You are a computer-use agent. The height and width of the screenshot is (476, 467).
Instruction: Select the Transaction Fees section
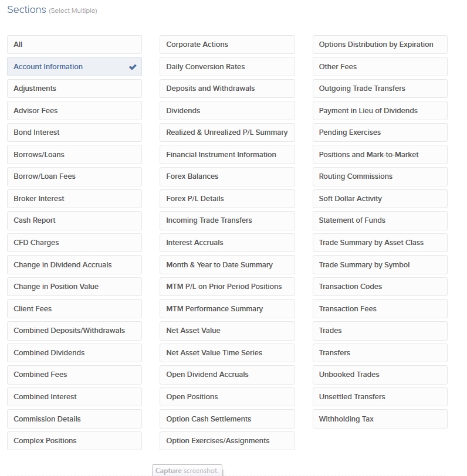point(380,309)
